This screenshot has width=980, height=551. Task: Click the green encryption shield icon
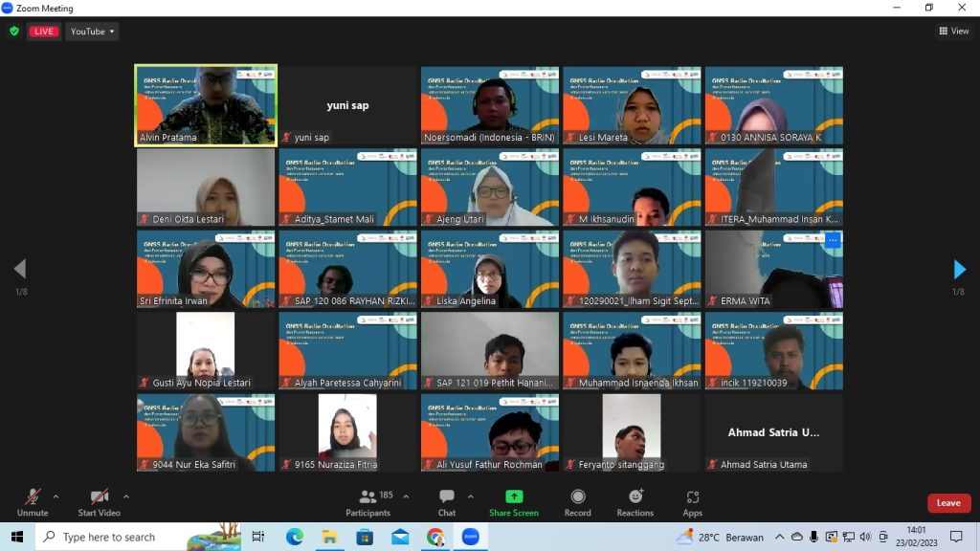14,32
